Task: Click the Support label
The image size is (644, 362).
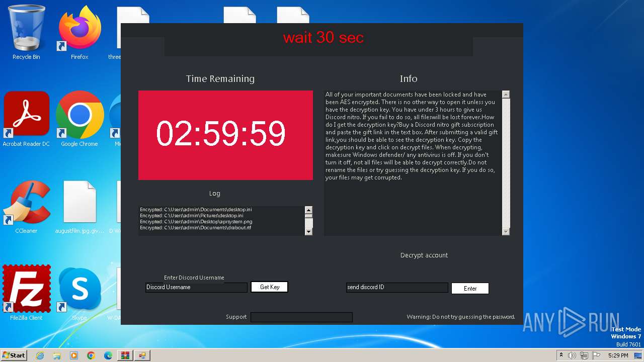Action: click(x=236, y=317)
